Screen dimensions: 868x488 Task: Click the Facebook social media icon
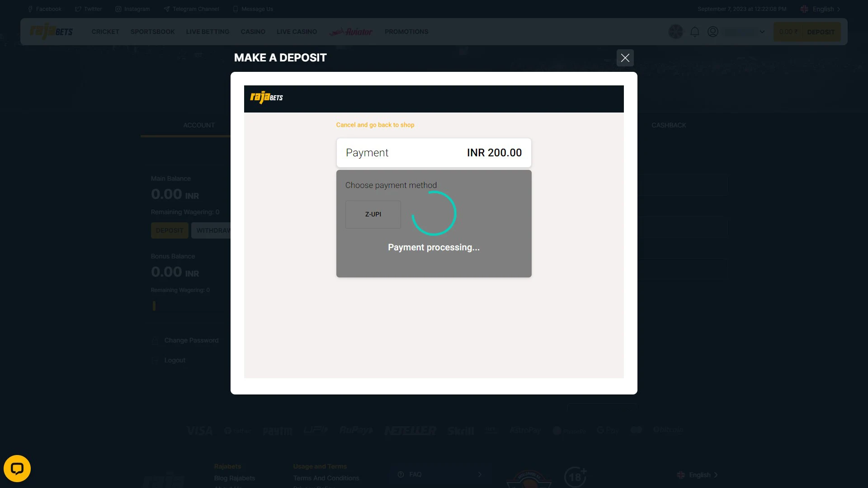[x=30, y=9]
